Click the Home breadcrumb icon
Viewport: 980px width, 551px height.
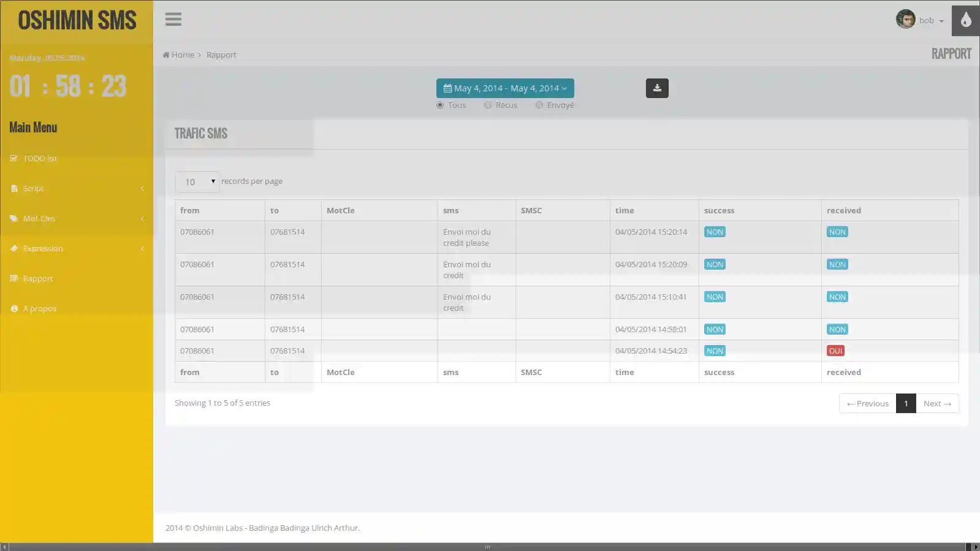click(x=166, y=55)
